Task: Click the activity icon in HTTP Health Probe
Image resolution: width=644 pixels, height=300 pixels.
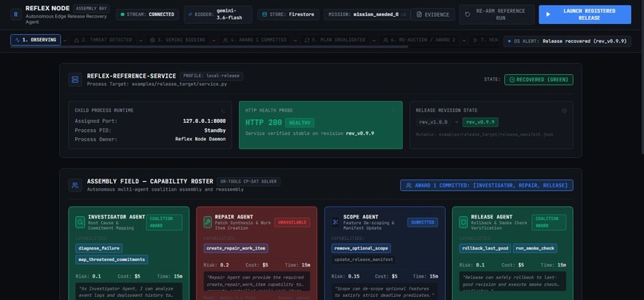Action: pyautogui.click(x=393, y=111)
